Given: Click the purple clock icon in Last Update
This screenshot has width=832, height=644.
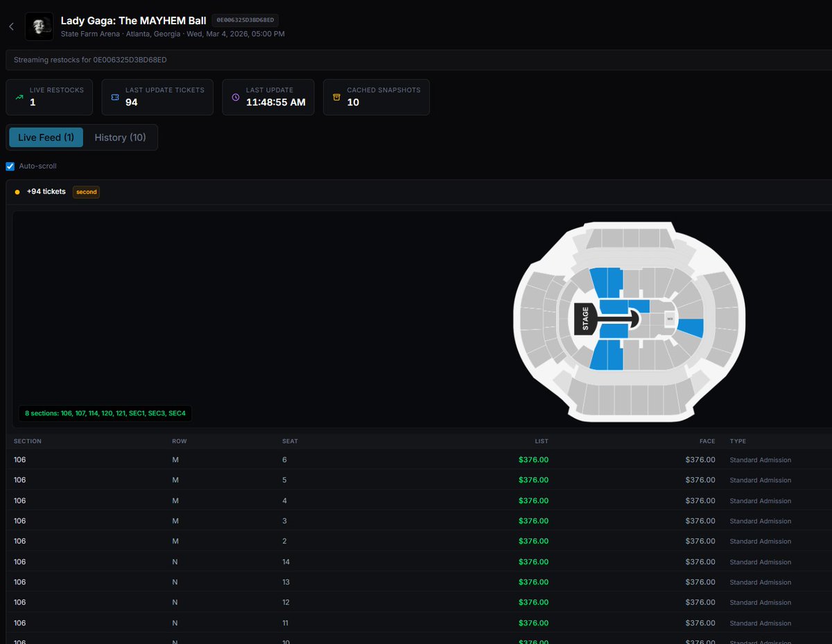Looking at the screenshot, I should coord(235,97).
